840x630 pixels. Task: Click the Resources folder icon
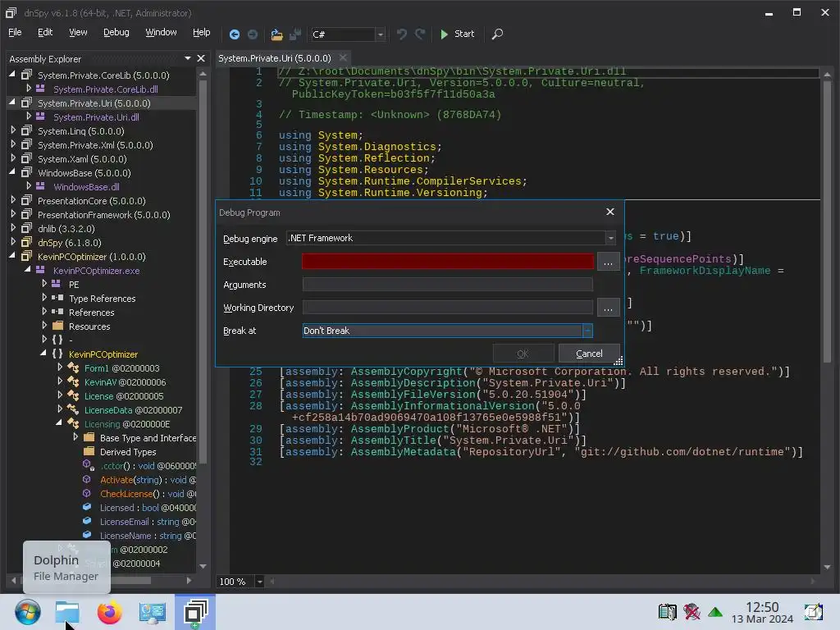tap(58, 325)
